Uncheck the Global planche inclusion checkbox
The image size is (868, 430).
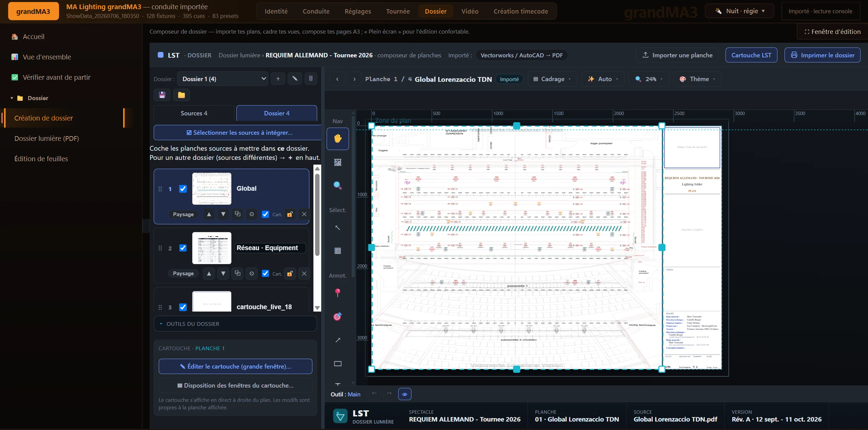coord(183,189)
